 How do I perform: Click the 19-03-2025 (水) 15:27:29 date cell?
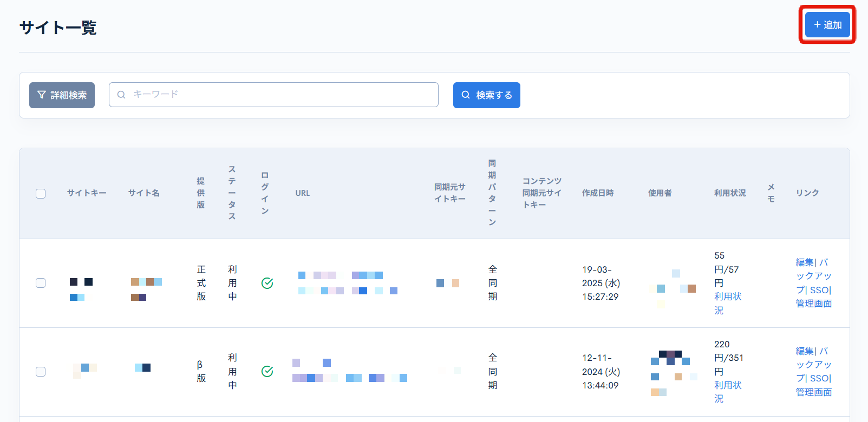click(601, 283)
